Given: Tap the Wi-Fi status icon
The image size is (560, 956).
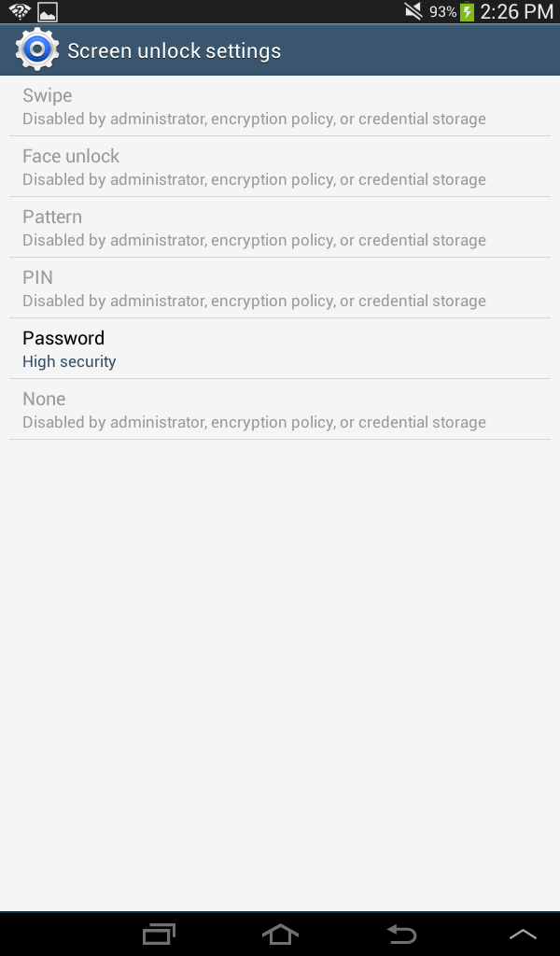Looking at the screenshot, I should (x=20, y=12).
